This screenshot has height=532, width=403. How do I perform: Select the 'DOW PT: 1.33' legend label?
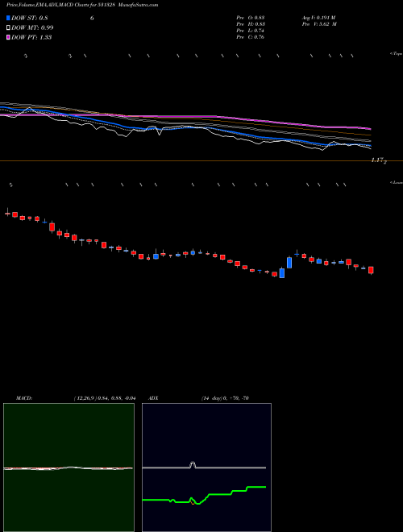(31, 37)
